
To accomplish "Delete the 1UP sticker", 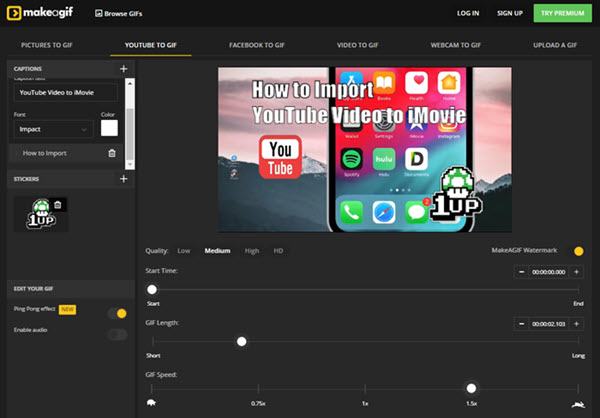I will click(58, 205).
